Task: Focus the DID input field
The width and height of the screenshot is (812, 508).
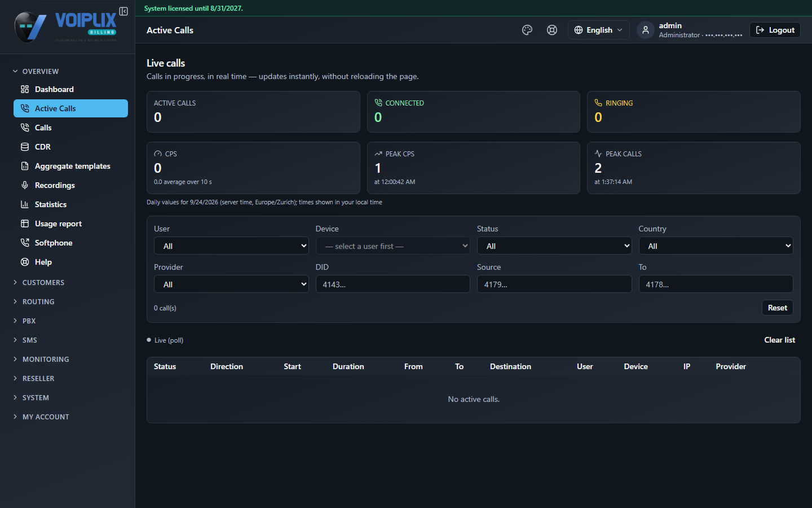Action: (x=392, y=284)
